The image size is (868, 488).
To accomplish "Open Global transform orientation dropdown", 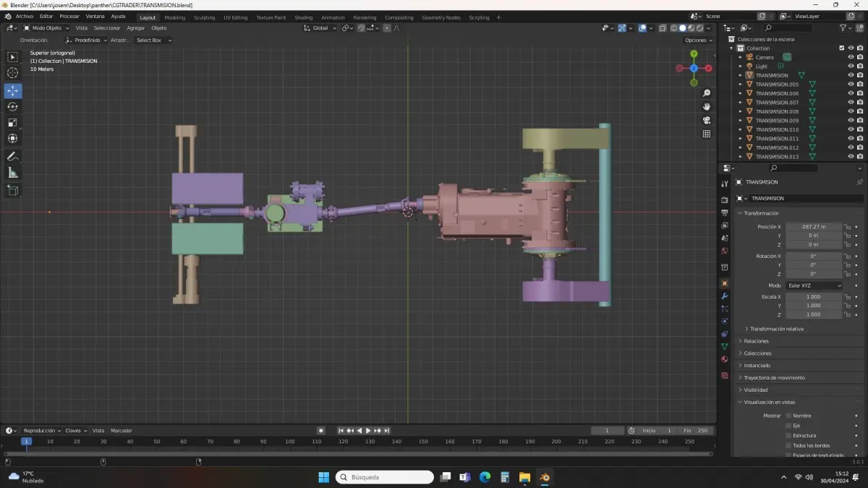I will (320, 28).
